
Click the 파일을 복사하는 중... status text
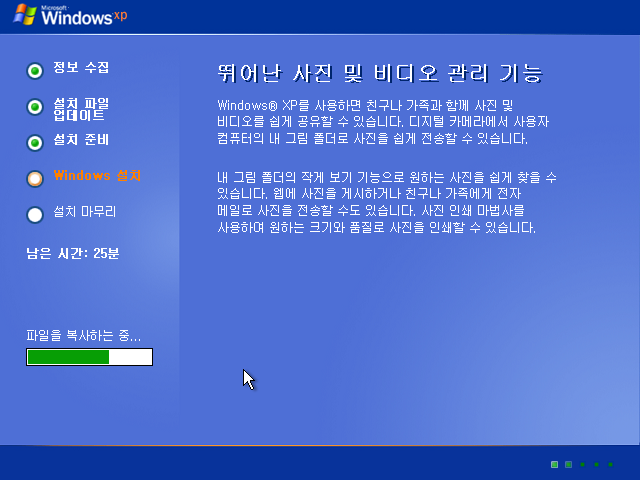pyautogui.click(x=84, y=336)
